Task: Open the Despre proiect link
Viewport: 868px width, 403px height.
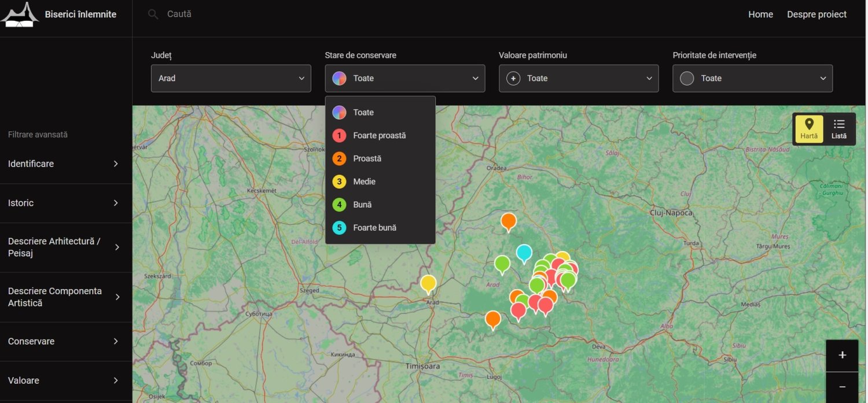Action: tap(816, 14)
